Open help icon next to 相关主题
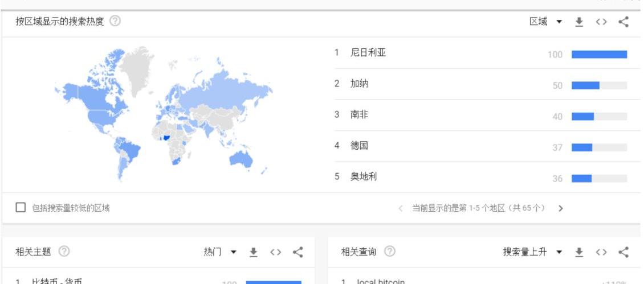 click(x=64, y=252)
